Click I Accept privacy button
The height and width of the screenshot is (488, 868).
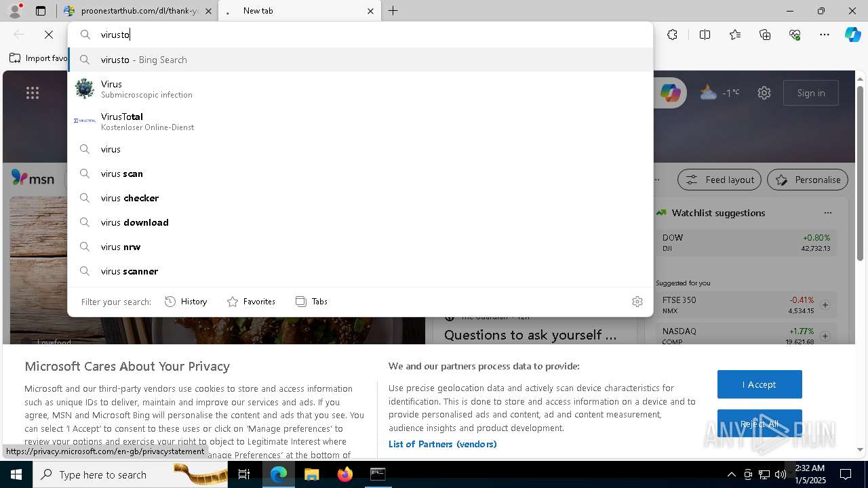click(x=759, y=384)
